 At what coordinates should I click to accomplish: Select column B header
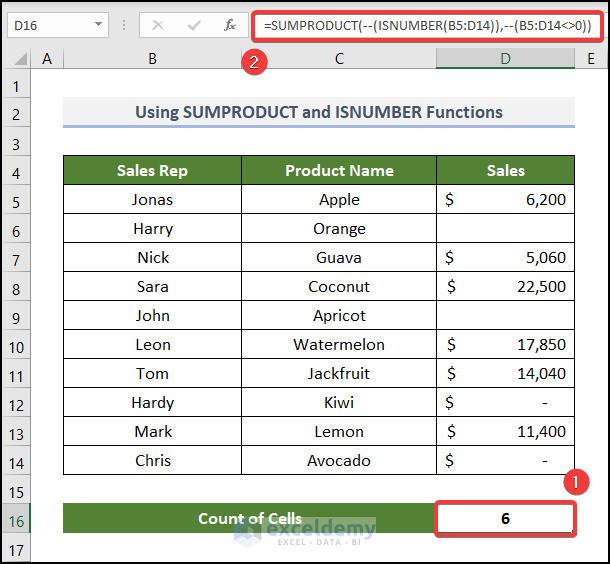point(152,59)
